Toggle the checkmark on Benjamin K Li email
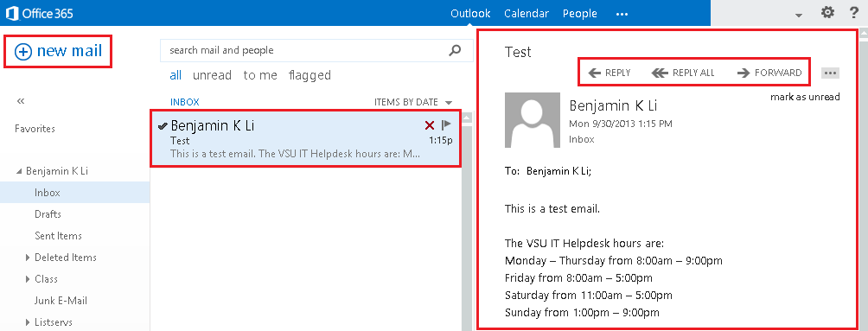This screenshot has height=331, width=868. click(x=163, y=126)
